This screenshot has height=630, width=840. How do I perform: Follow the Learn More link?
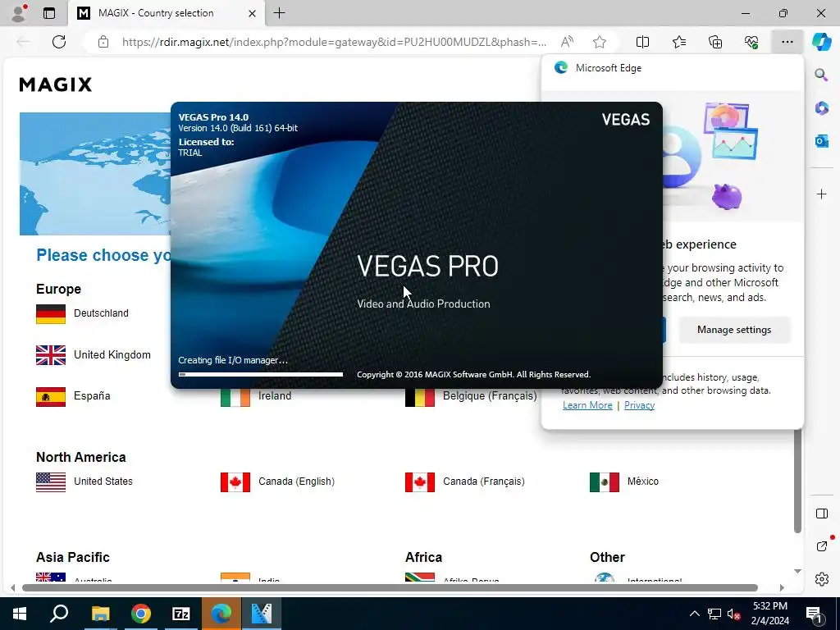[587, 405]
